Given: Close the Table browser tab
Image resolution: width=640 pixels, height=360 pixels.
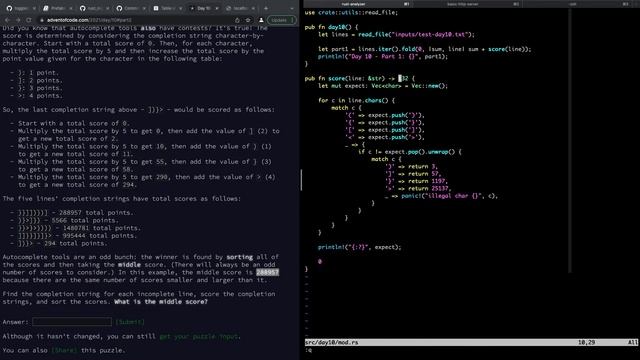Looking at the screenshot, I should click(180, 8).
